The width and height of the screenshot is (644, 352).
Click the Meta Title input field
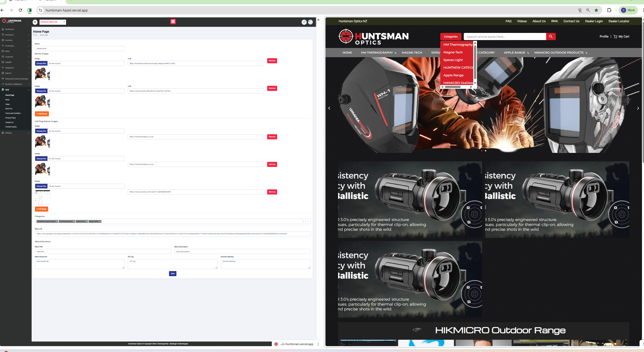click(103, 252)
